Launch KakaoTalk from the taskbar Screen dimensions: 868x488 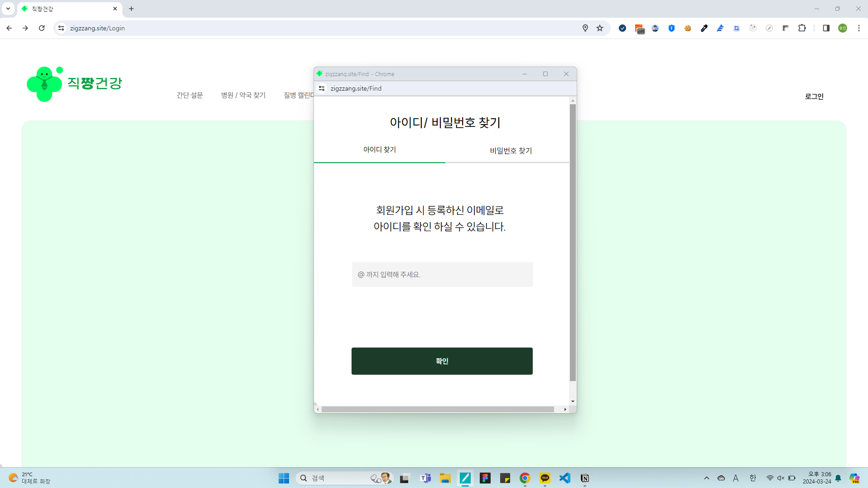point(545,478)
